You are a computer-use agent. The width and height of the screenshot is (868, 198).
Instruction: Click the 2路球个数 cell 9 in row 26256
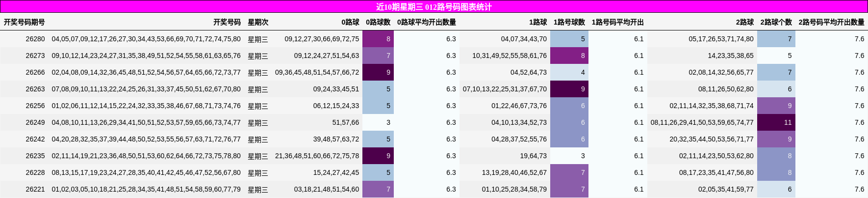776,106
